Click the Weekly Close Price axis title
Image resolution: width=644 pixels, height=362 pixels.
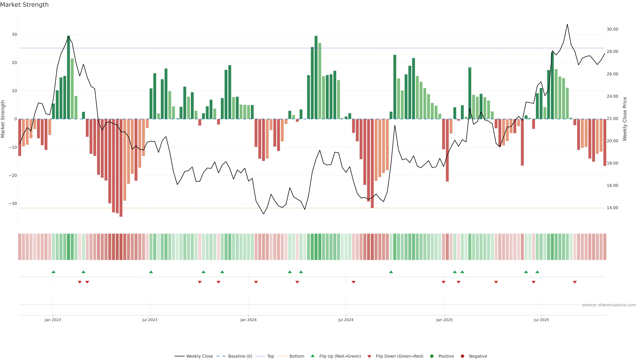point(625,119)
